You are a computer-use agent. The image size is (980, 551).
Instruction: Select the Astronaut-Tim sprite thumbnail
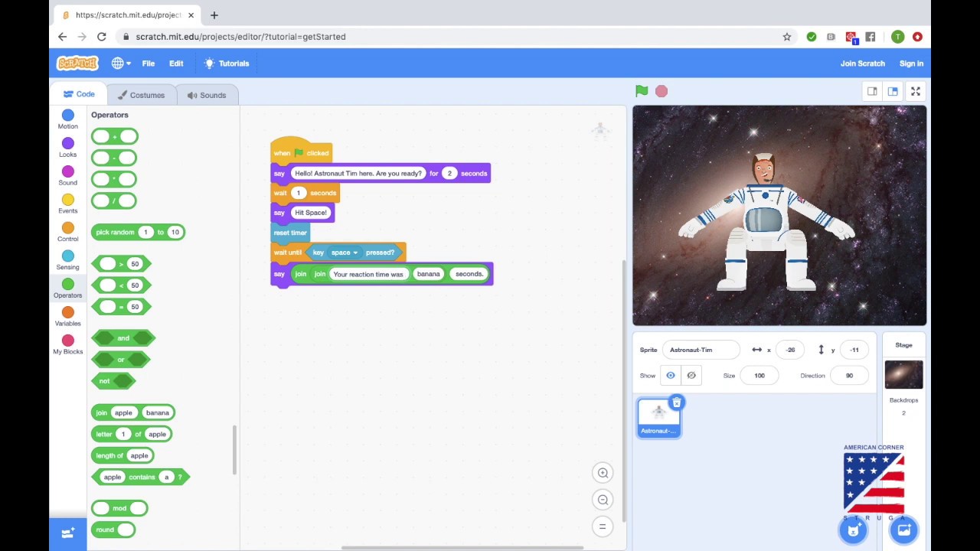[658, 418]
